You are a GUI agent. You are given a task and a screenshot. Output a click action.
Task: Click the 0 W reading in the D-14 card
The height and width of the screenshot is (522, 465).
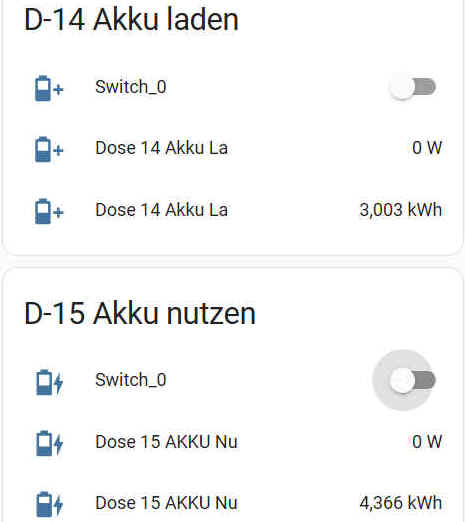(x=427, y=148)
